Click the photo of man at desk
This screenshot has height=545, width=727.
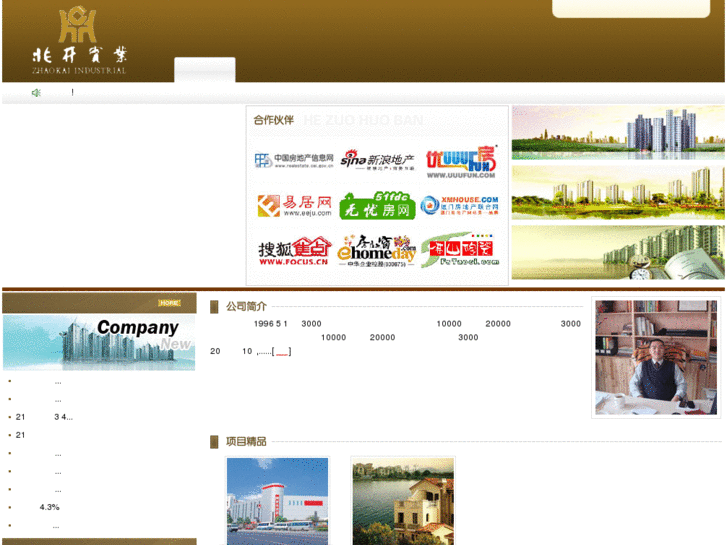click(656, 358)
